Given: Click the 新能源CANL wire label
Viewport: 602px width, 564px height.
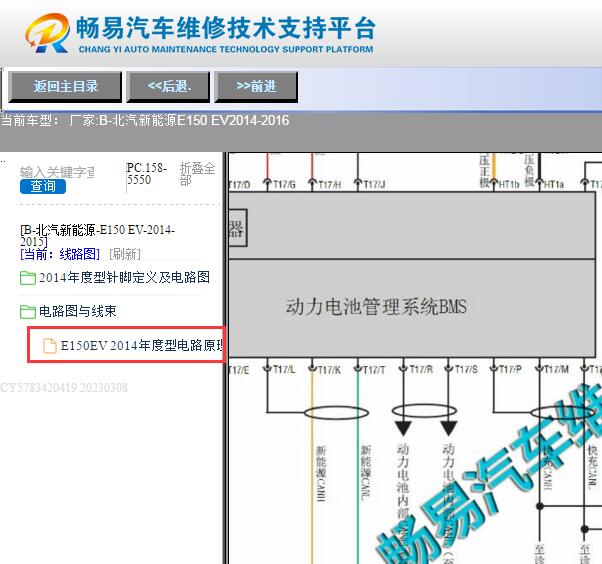Looking at the screenshot, I should pos(366,473).
